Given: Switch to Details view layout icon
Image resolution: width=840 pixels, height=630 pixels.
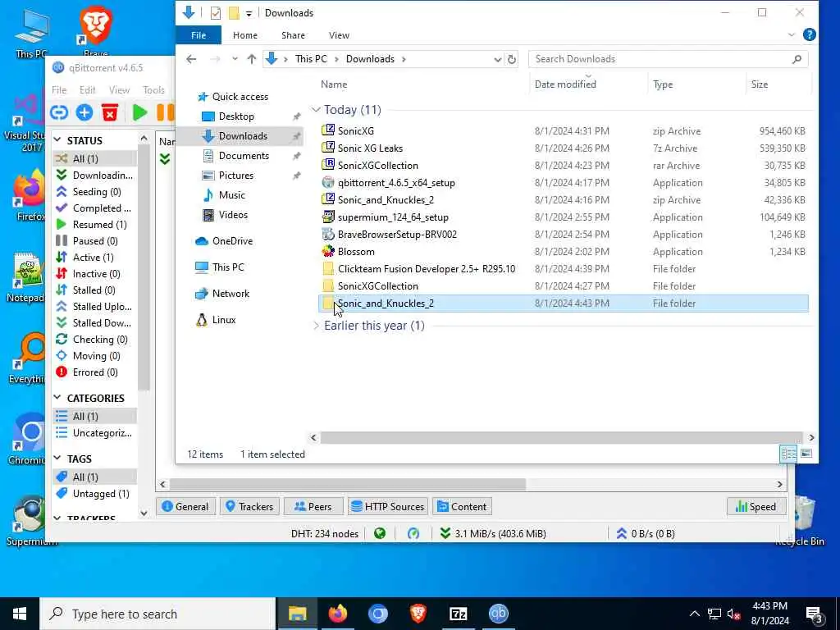Looking at the screenshot, I should click(788, 454).
